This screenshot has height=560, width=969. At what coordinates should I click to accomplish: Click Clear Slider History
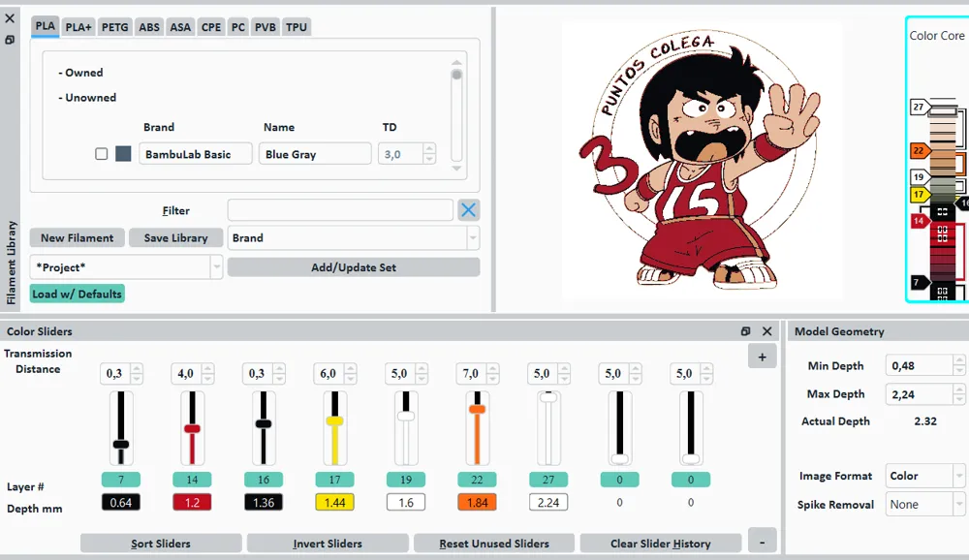point(661,544)
